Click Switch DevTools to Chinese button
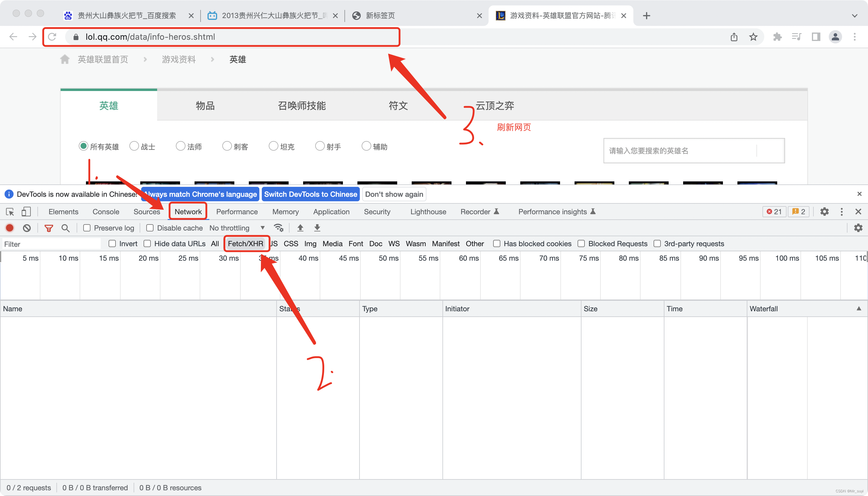Image resolution: width=868 pixels, height=496 pixels. pyautogui.click(x=311, y=194)
